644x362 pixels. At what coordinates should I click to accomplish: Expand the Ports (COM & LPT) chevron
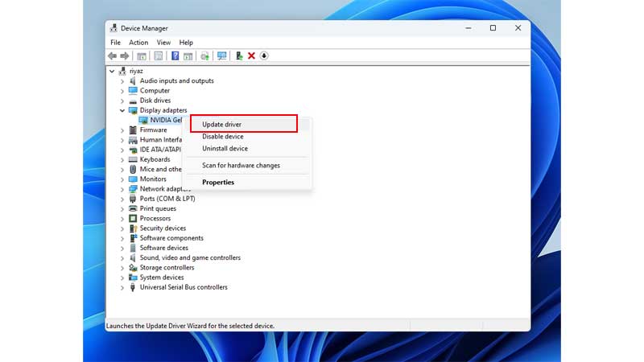click(122, 199)
